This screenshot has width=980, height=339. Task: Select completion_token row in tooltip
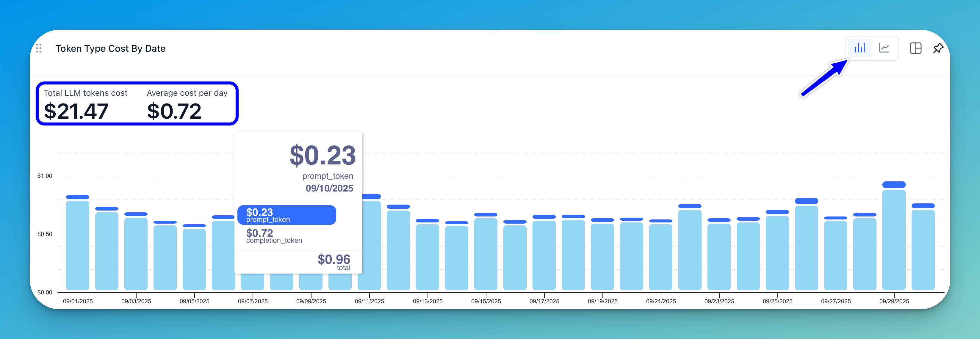[x=274, y=236]
